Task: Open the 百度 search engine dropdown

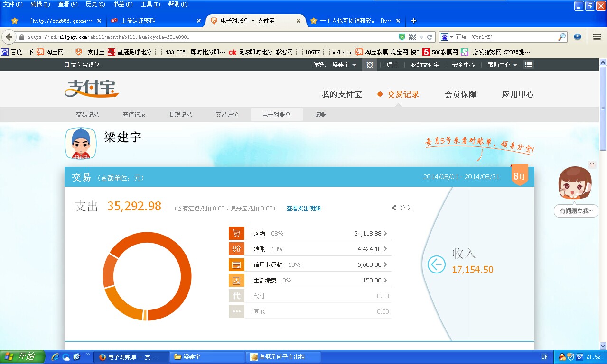Action: (x=448, y=37)
